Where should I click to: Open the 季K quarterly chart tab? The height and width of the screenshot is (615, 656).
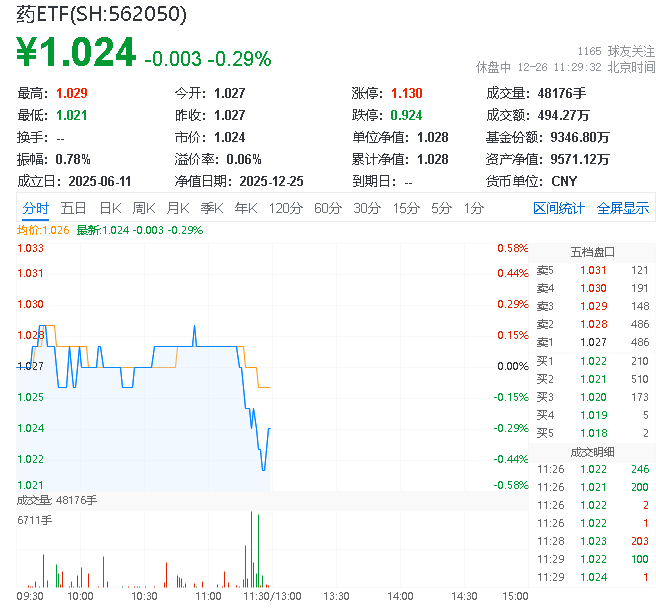pos(211,208)
